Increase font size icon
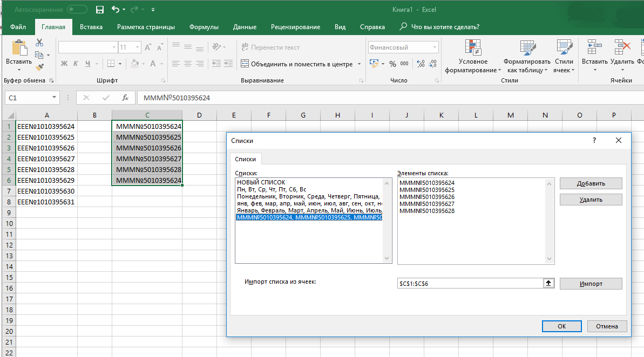The height and width of the screenshot is (357, 644). click(x=148, y=47)
